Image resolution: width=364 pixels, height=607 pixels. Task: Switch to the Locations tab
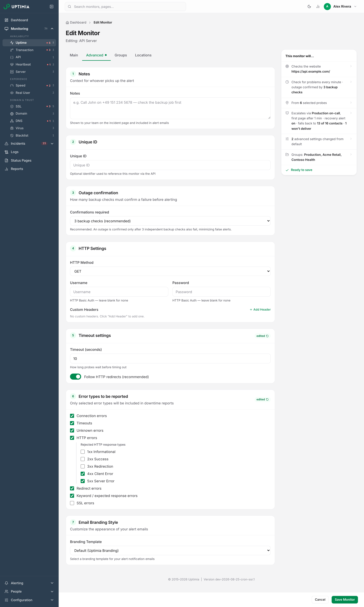point(143,55)
